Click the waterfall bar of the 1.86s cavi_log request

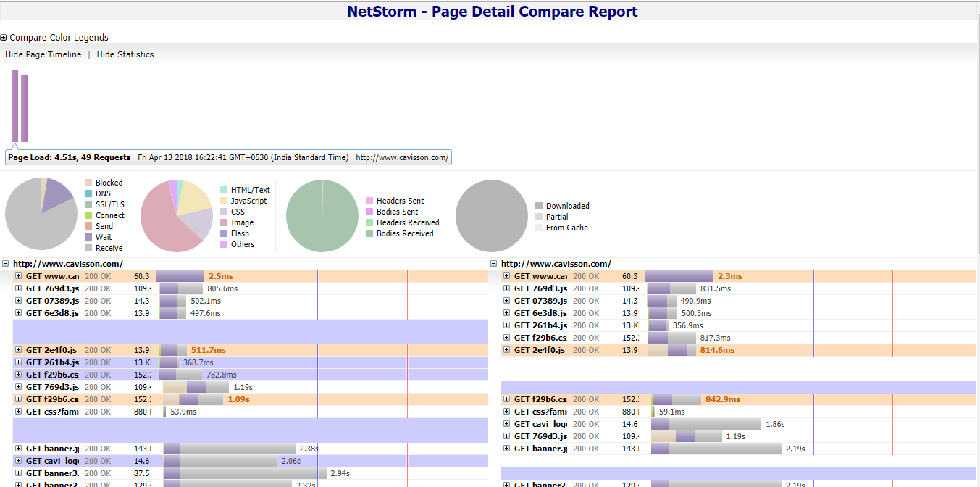pos(706,424)
